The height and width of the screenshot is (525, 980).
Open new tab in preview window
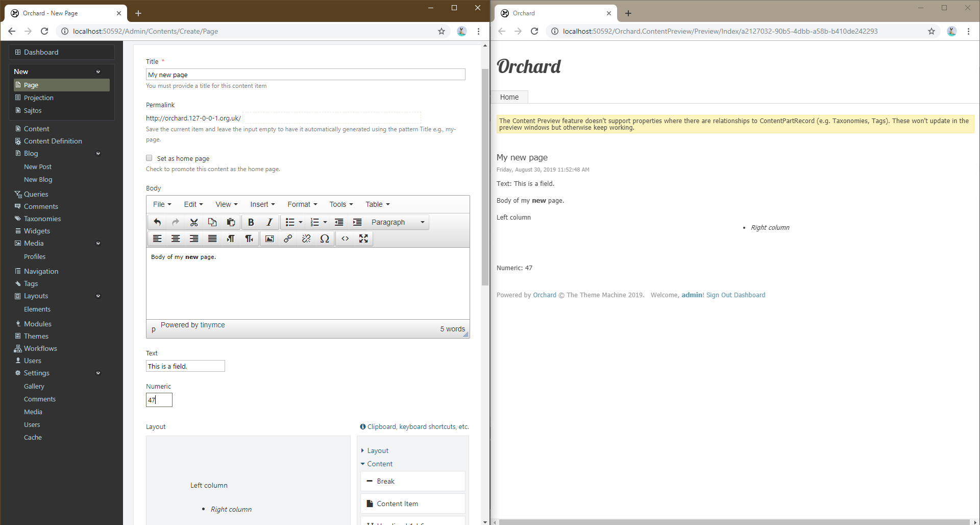pos(628,13)
